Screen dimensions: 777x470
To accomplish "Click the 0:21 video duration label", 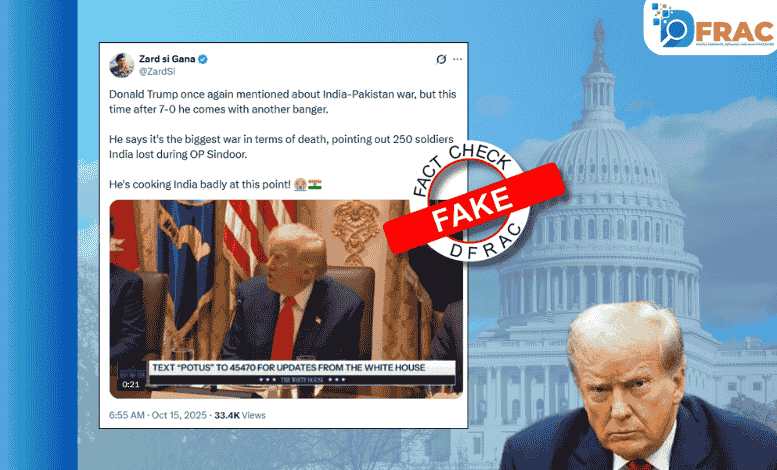I will [x=131, y=384].
